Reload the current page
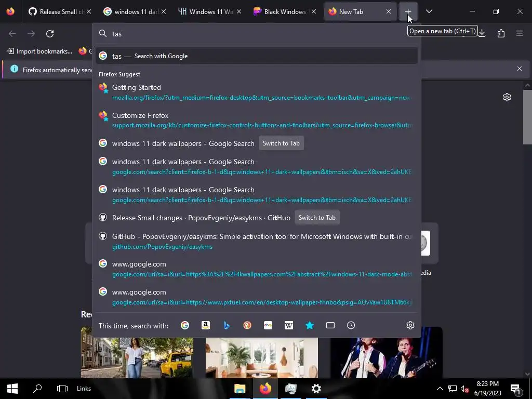This screenshot has width=532, height=399. [x=50, y=34]
